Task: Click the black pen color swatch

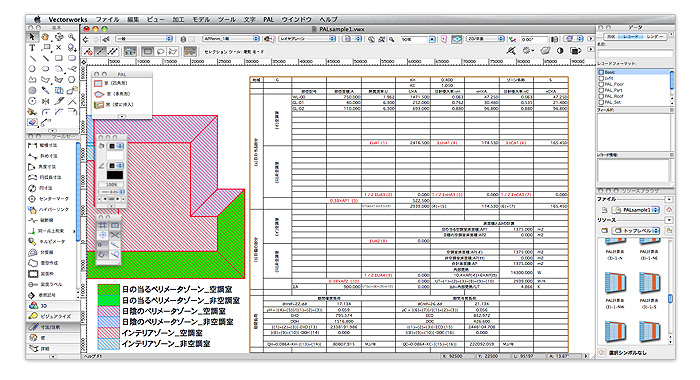Action: (115, 175)
